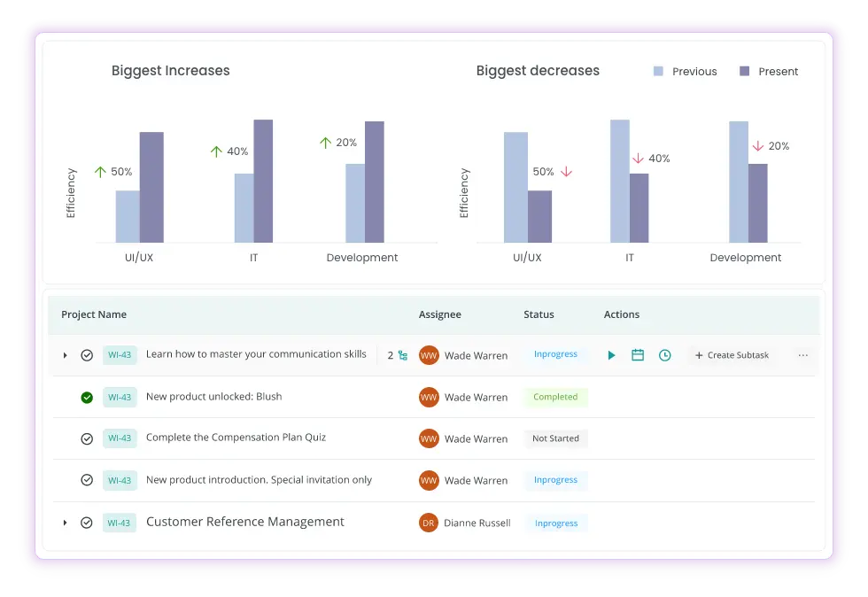The height and width of the screenshot is (597, 868).
Task: Open the Completed status badge for Blush
Action: coord(555,397)
